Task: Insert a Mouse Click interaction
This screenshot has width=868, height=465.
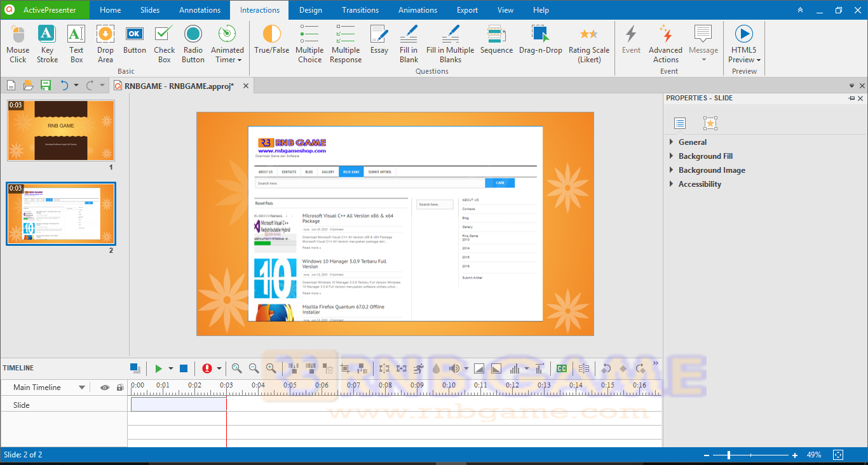Action: pos(18,44)
